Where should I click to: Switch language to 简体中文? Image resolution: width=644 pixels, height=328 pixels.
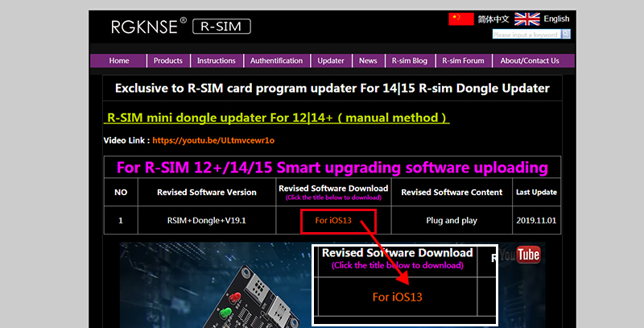[493, 19]
